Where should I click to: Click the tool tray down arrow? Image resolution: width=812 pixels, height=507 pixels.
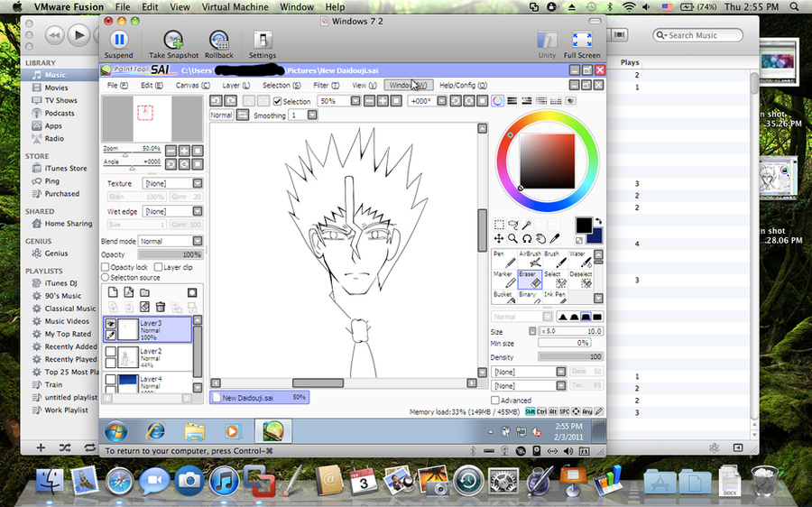tap(599, 299)
